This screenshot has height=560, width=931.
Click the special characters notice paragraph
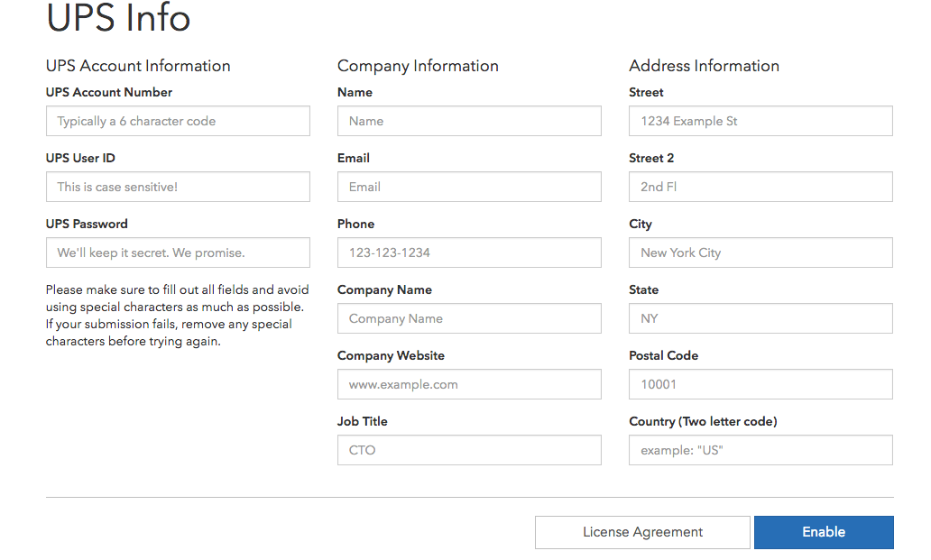[177, 316]
